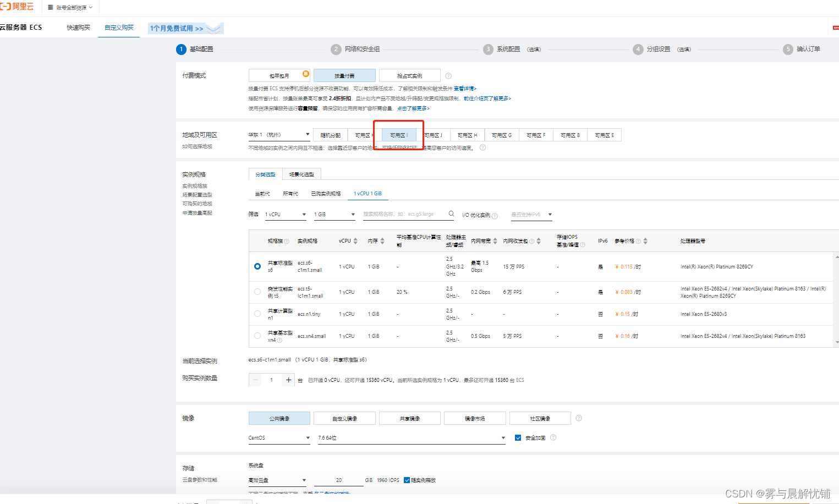Screen dimensions: 839x504
Task: Select the ecs.t5-lc1m1.small radio button
Action: point(257,292)
